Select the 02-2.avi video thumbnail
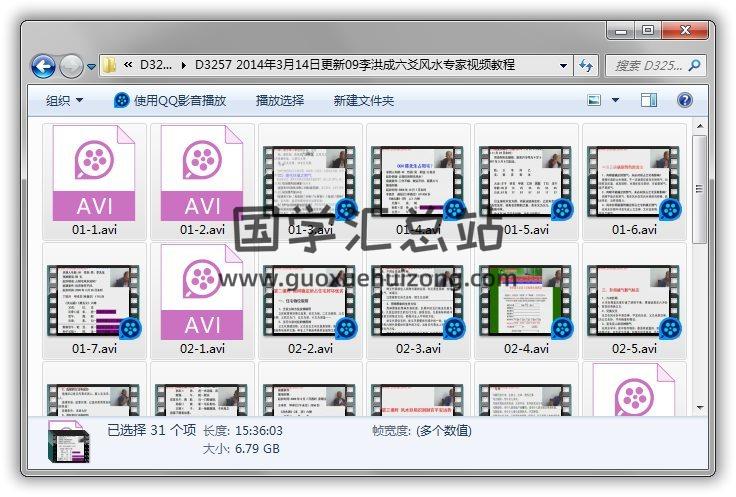The width and height of the screenshot is (736, 497). click(x=310, y=302)
